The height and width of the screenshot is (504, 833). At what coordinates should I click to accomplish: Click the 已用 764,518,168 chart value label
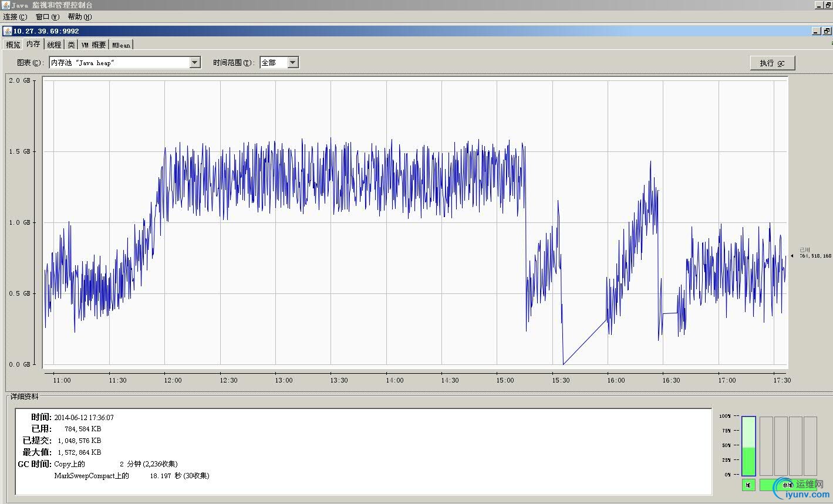click(x=815, y=253)
